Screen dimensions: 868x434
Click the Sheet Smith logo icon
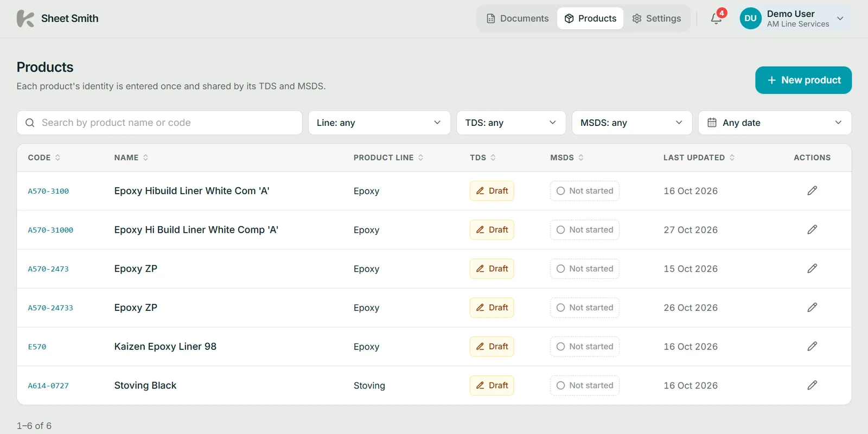click(x=25, y=18)
